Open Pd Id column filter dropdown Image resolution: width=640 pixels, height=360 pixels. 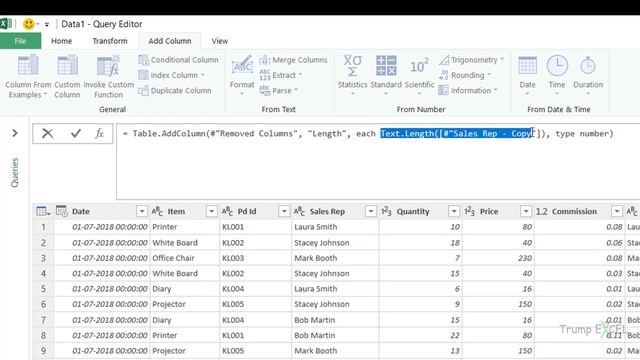tap(284, 211)
